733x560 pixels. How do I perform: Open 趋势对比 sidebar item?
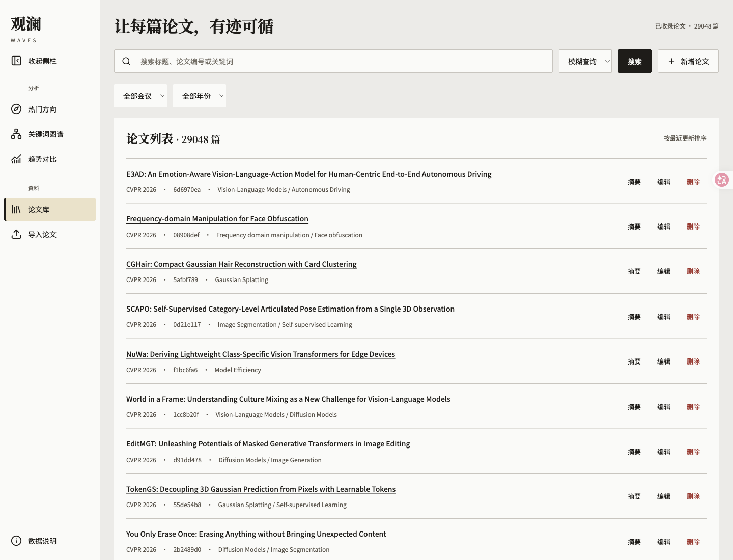50,159
